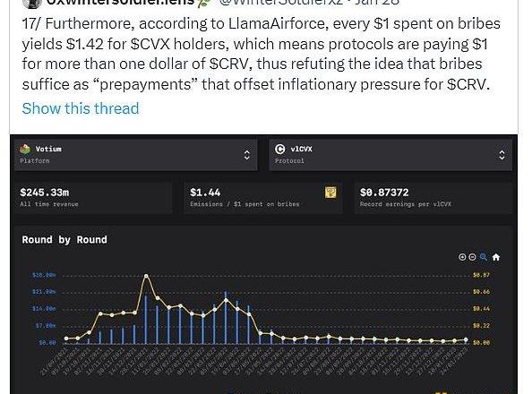This screenshot has height=394, width=532.
Task: Open the Show this thread link
Action: pyautogui.click(x=81, y=108)
